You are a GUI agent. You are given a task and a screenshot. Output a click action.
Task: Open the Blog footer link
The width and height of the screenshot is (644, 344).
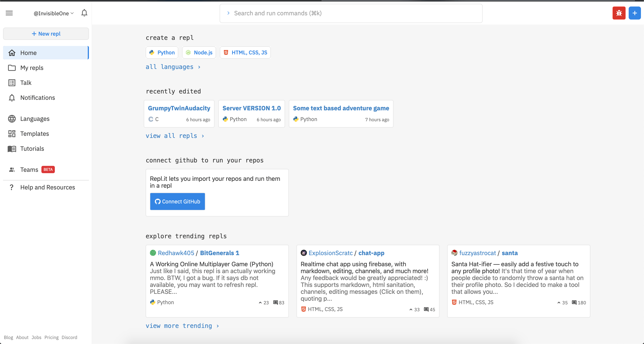pos(8,337)
